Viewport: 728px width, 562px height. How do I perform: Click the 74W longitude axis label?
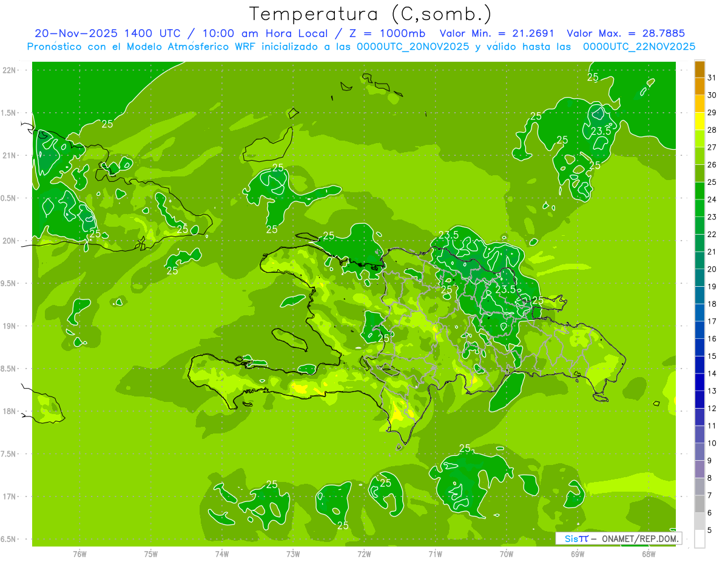[221, 554]
